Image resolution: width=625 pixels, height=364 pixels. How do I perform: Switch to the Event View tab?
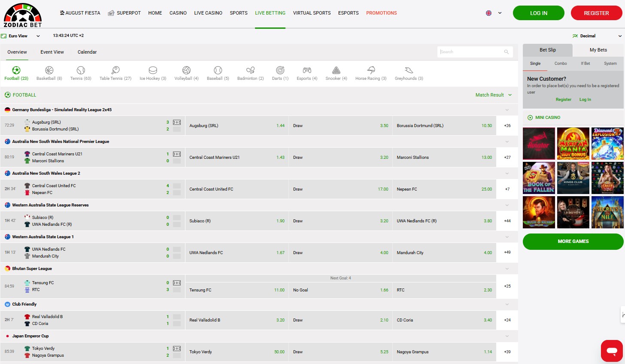pos(52,52)
